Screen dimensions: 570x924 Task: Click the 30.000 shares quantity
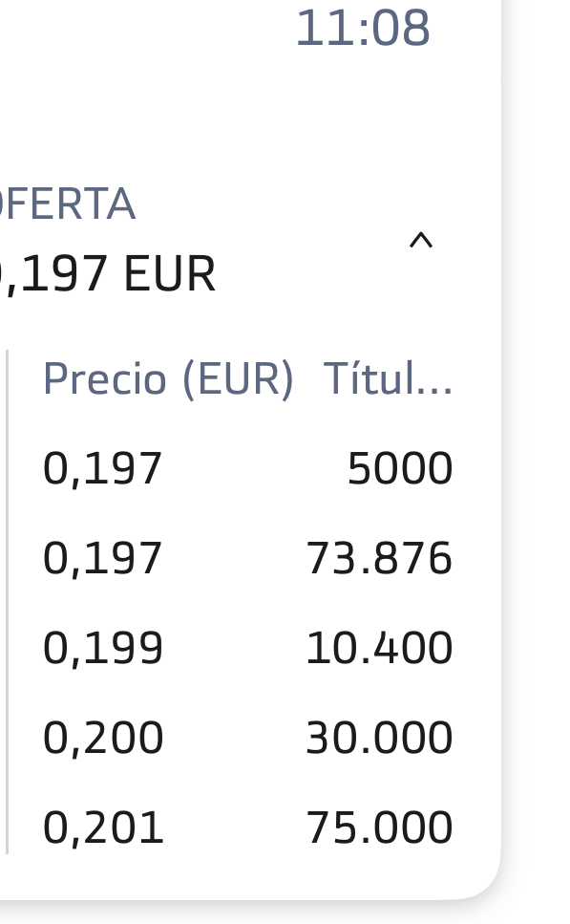pyautogui.click(x=379, y=738)
